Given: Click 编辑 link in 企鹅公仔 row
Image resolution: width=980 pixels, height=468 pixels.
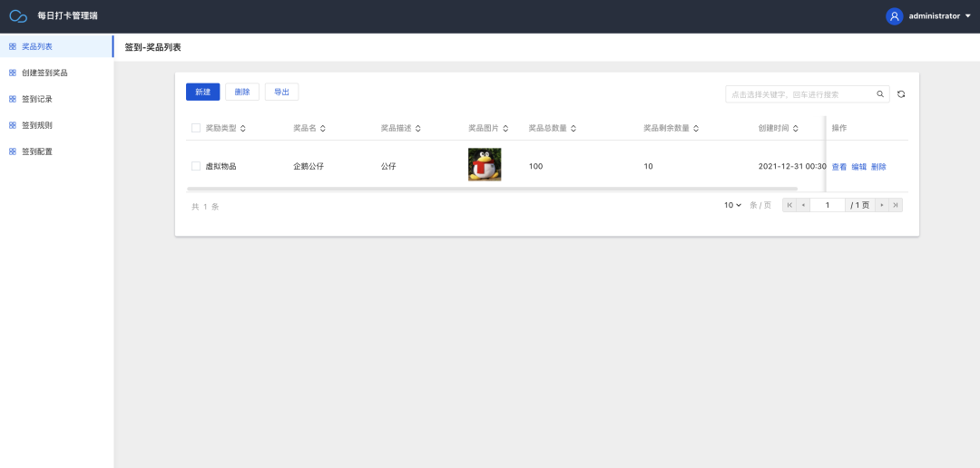Looking at the screenshot, I should (x=858, y=167).
